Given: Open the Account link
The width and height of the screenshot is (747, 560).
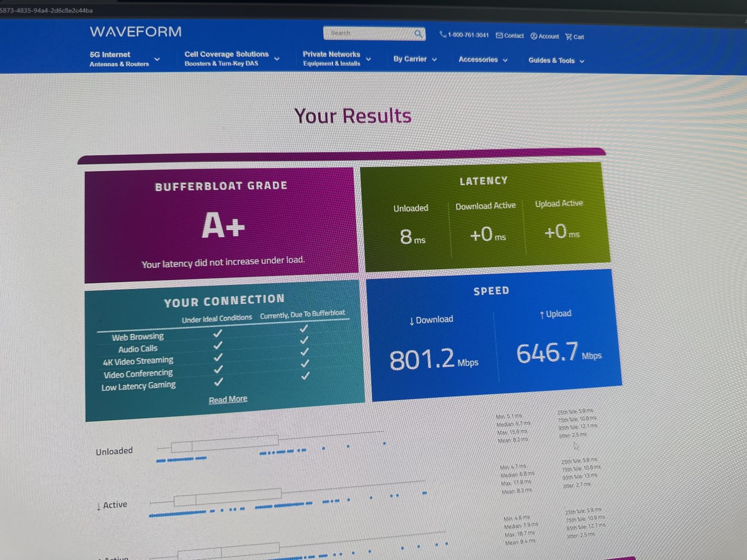Looking at the screenshot, I should (x=548, y=37).
